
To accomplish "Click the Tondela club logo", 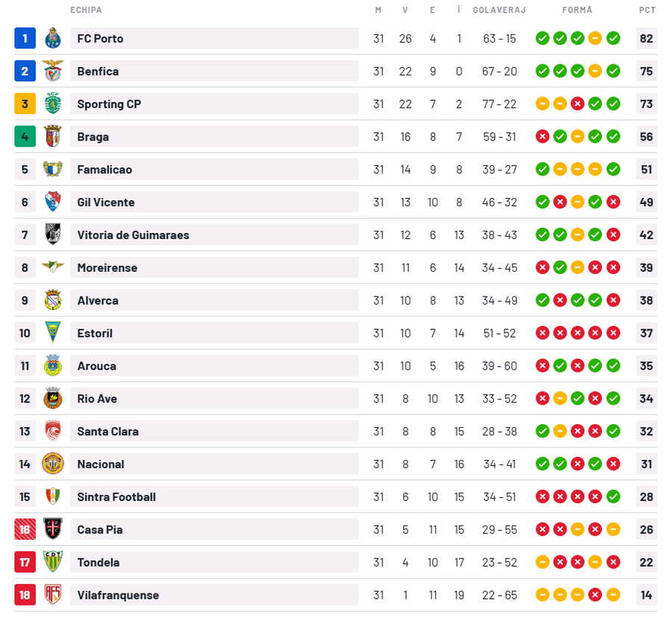I will (52, 562).
